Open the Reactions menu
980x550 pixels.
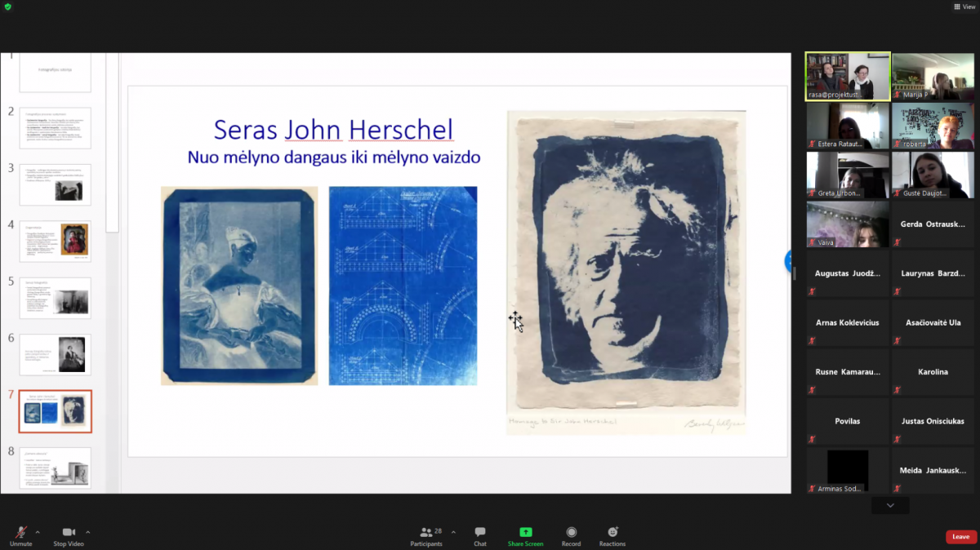tap(612, 536)
